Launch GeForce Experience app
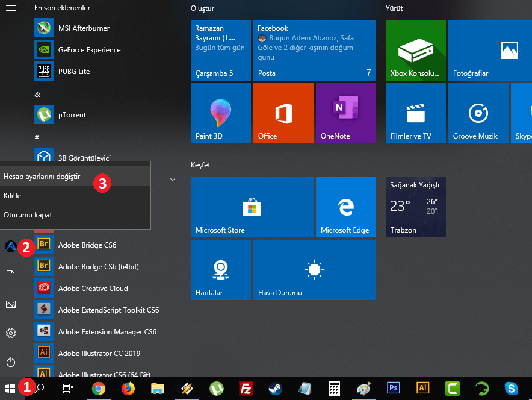The image size is (532, 400). coord(89,50)
